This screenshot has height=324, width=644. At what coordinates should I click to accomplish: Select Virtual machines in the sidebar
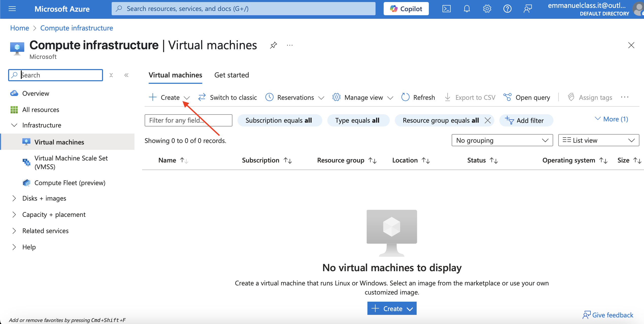click(x=67, y=142)
